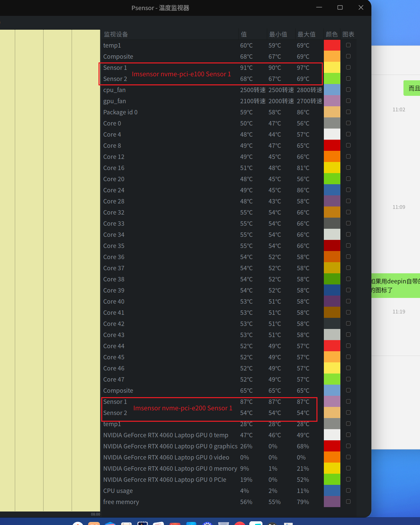Open the color swatch for Core 4
Image resolution: width=420 pixels, height=525 pixels.
332,134
